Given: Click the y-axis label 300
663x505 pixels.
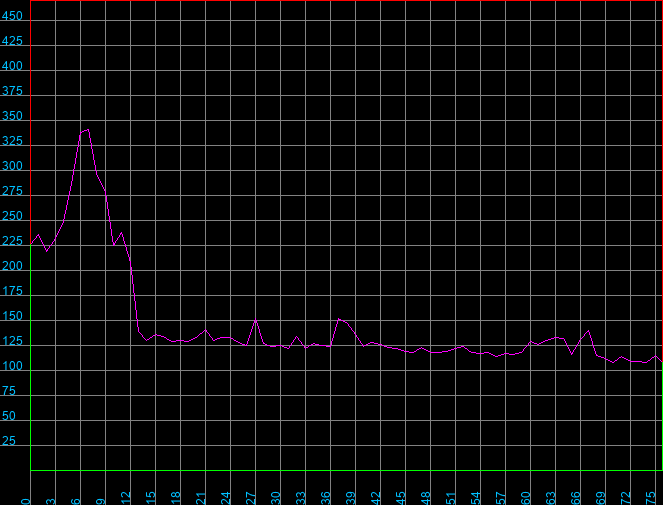Looking at the screenshot, I should click(12, 166).
